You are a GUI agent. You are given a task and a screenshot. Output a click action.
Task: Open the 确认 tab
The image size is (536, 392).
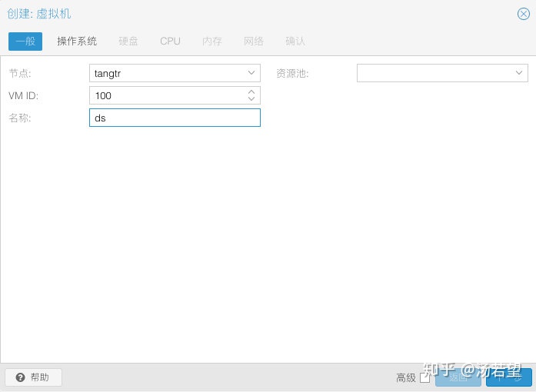coord(295,42)
